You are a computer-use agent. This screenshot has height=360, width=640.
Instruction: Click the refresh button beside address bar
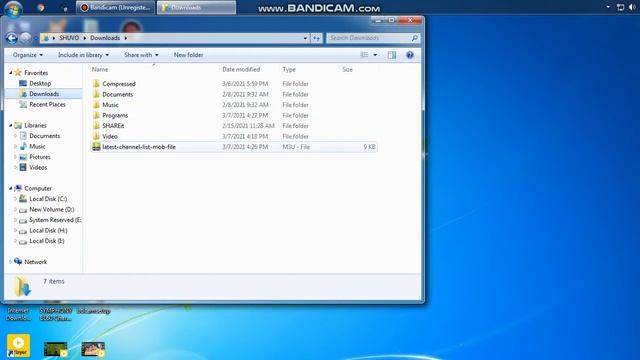coord(317,38)
